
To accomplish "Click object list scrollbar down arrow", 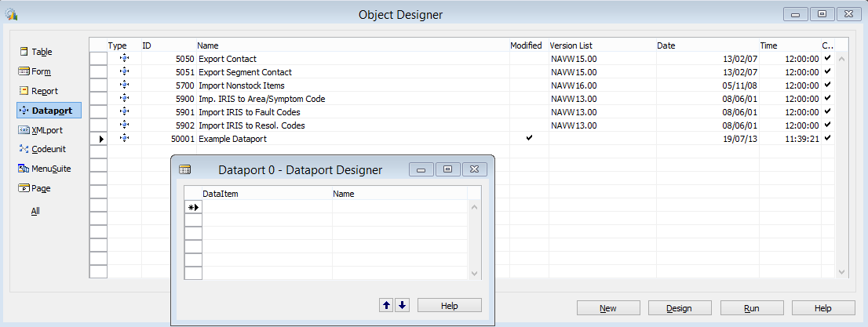I will (842, 271).
